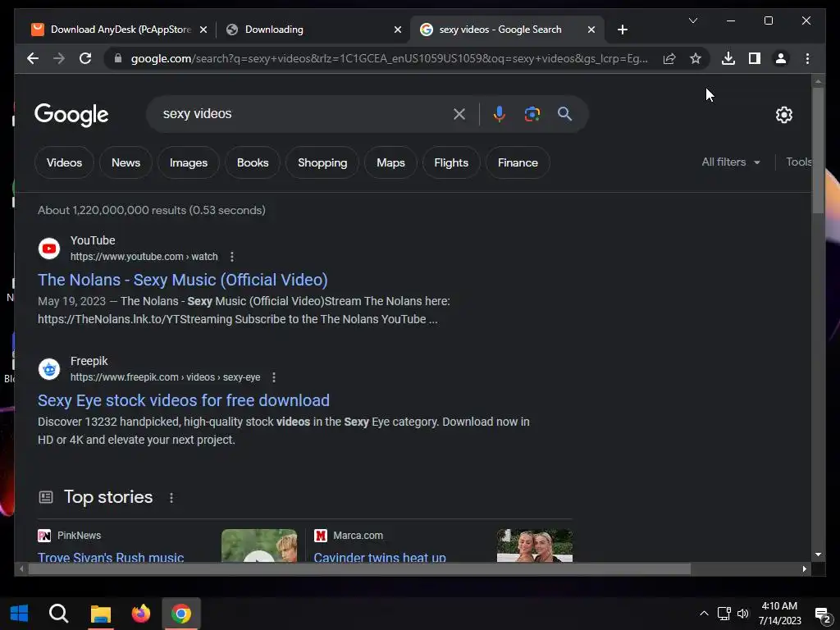Open Top stories more options

point(171,498)
